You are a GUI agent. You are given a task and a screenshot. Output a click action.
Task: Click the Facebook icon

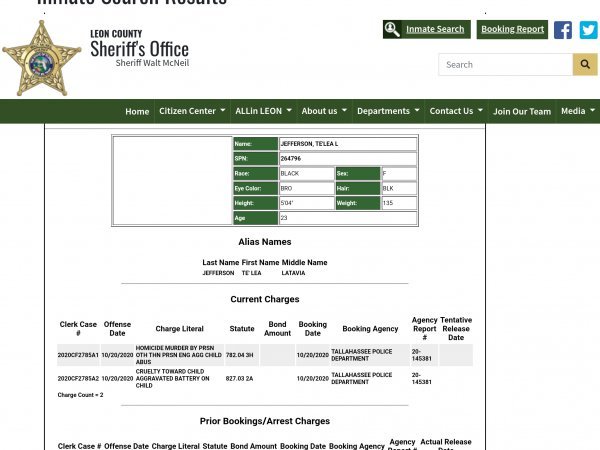563,30
